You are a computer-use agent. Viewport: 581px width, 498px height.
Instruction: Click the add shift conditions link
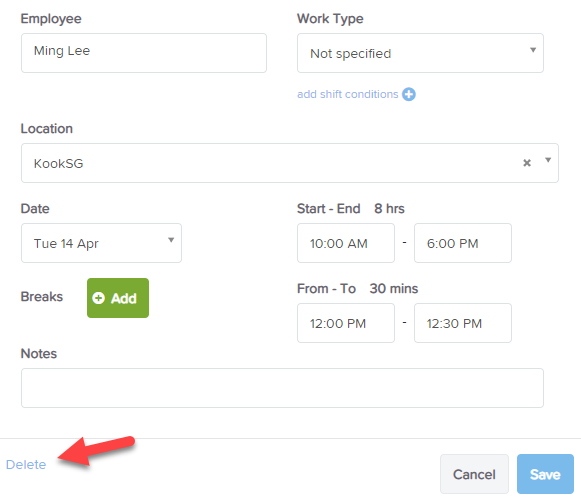(348, 94)
